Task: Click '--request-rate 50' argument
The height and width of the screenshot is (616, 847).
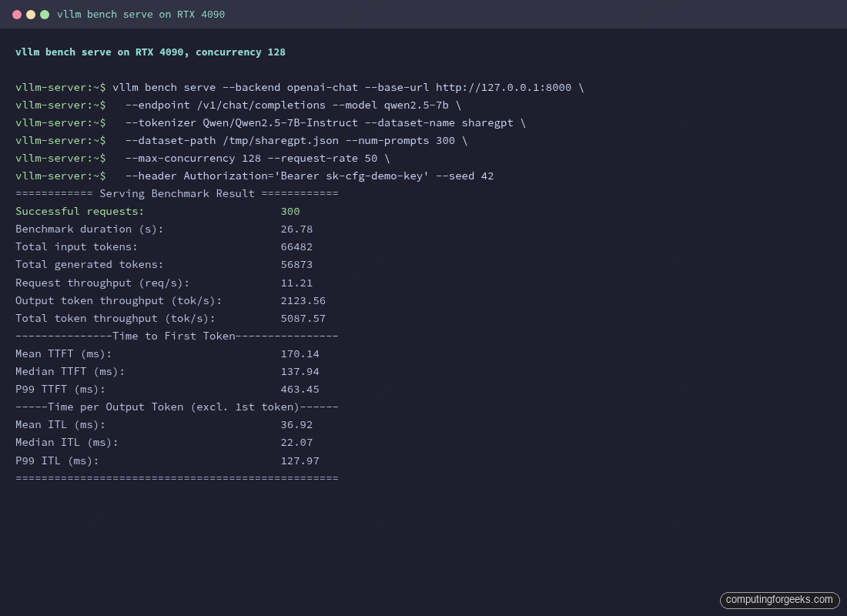Action: click(323, 159)
